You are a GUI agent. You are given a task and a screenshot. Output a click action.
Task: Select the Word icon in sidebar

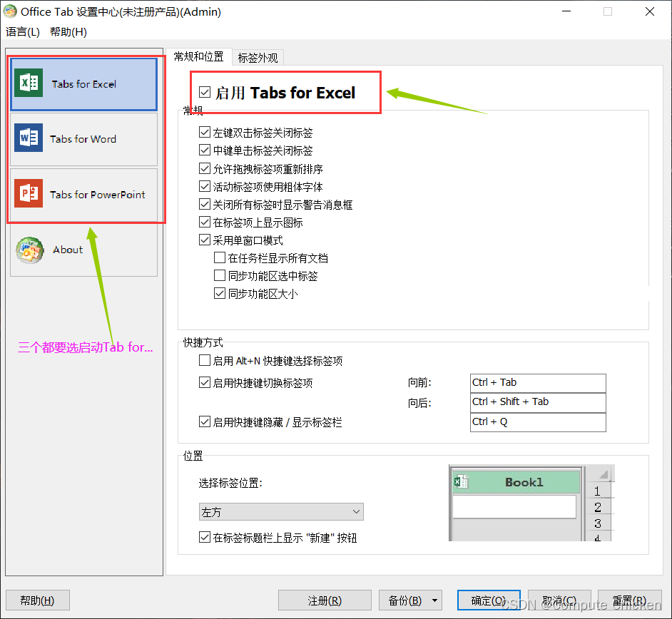29,138
